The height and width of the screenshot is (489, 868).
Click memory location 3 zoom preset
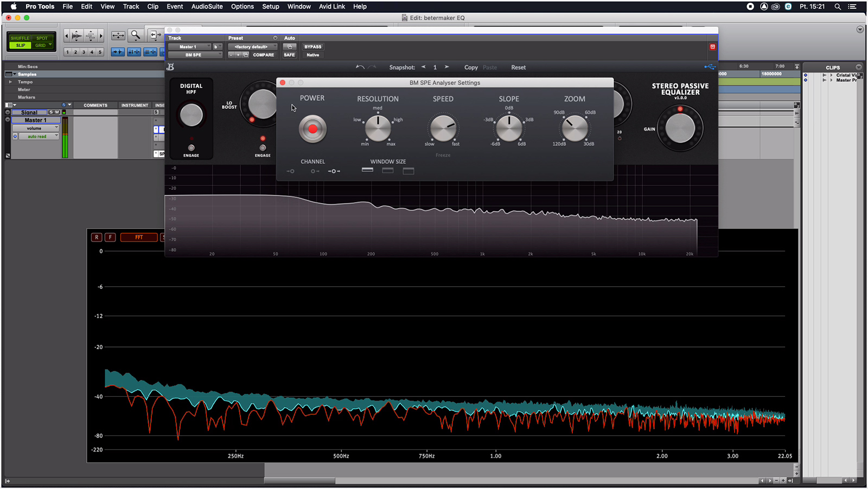pos(84,52)
